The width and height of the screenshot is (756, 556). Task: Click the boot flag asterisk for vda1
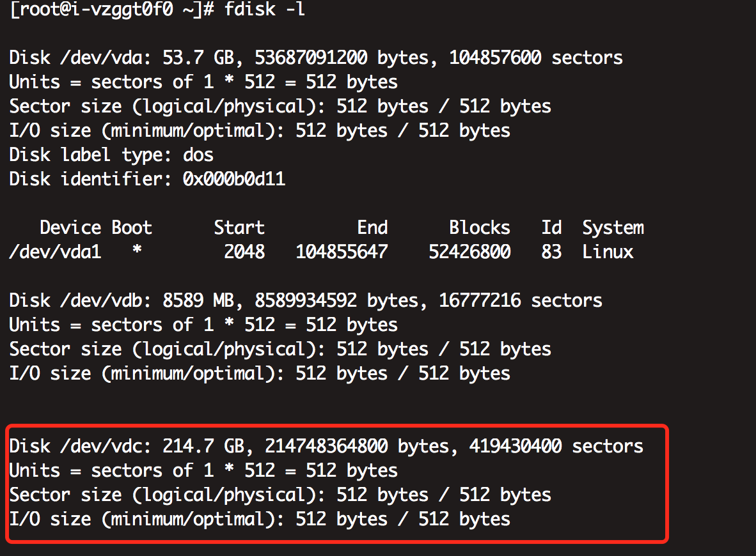[x=137, y=252]
